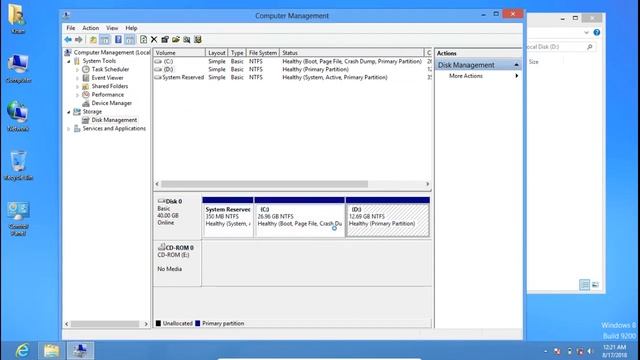Image resolution: width=640 pixels, height=360 pixels.
Task: Click the Forward arrow in the toolbar
Action: (x=79, y=40)
